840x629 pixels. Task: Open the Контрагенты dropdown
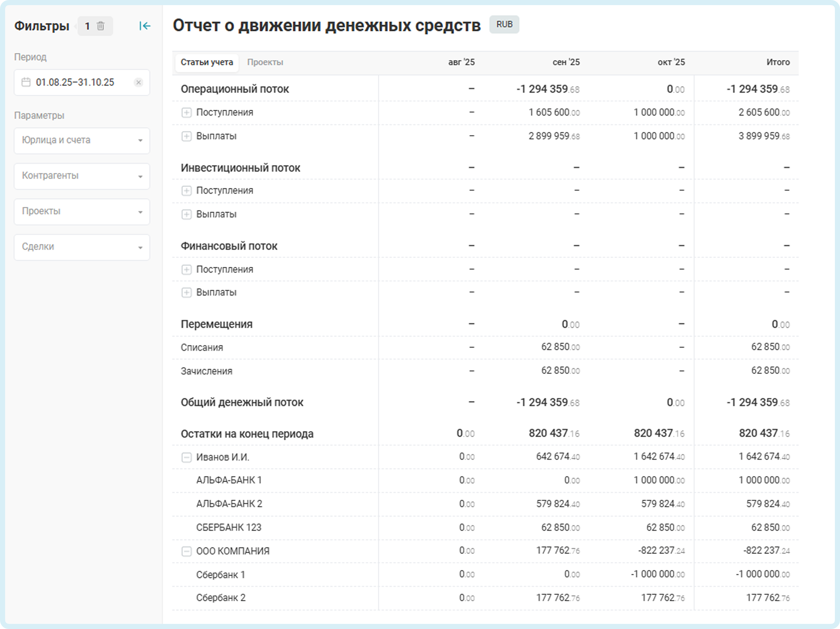[82, 176]
